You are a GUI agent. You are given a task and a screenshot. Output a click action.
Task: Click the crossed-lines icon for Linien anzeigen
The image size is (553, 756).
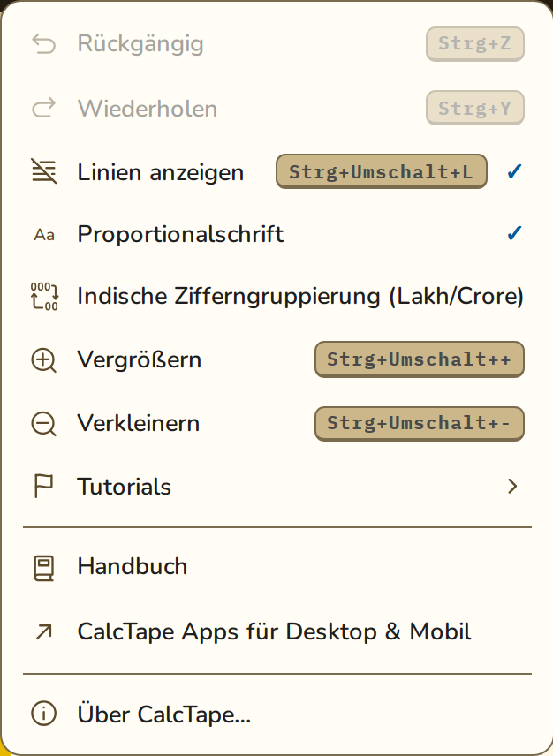pyautogui.click(x=44, y=171)
